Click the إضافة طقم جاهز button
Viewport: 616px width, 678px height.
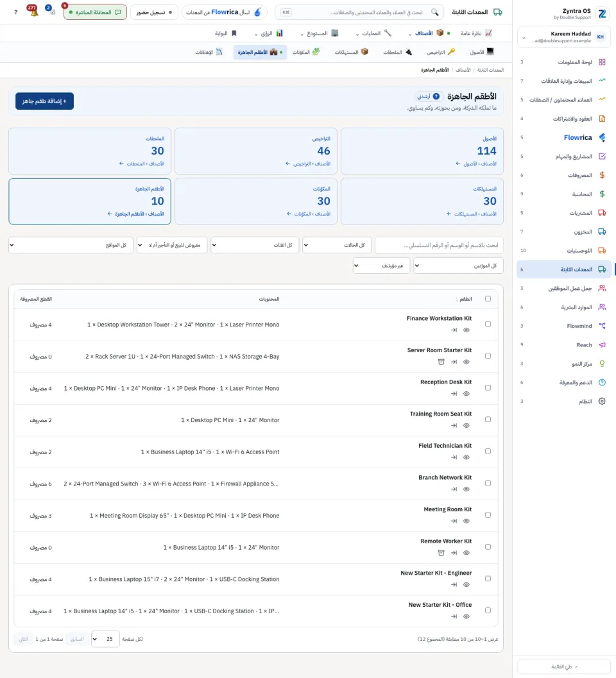[44, 101]
